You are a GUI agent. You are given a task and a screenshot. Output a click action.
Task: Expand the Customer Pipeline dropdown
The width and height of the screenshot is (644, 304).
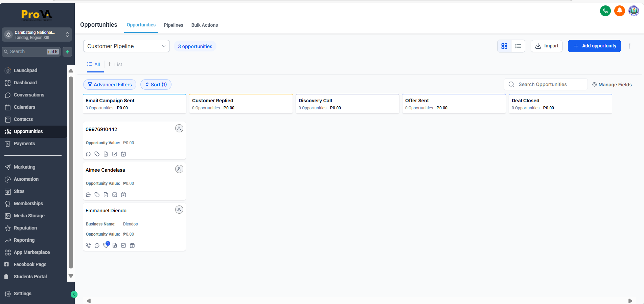(126, 46)
